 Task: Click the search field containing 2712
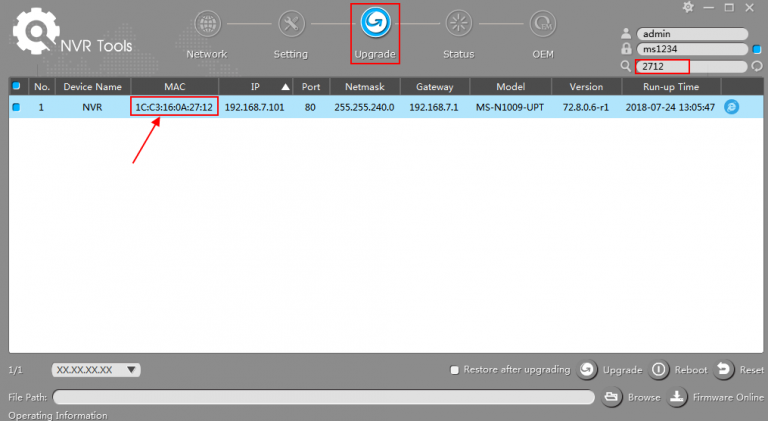691,66
